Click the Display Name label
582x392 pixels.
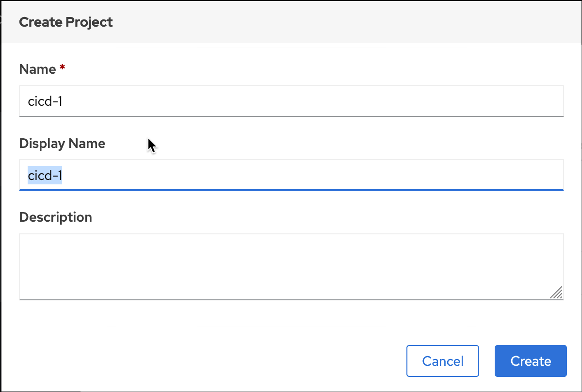(x=62, y=144)
